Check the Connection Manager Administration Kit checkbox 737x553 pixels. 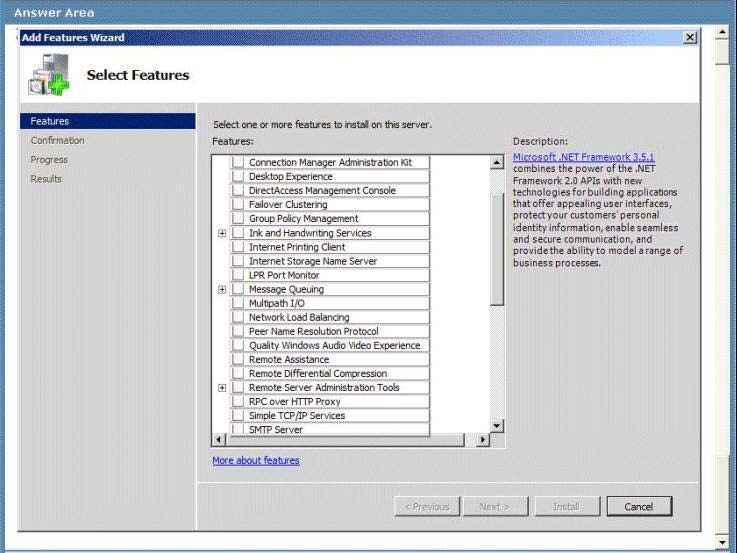[238, 162]
